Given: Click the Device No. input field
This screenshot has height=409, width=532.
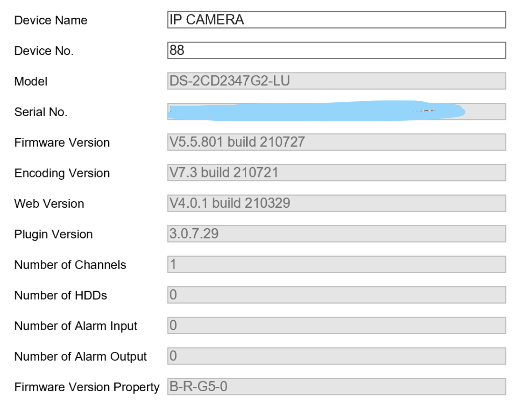Looking at the screenshot, I should [336, 51].
